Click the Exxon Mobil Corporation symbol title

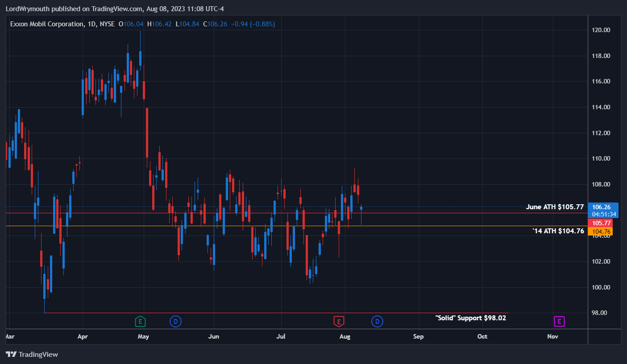point(46,24)
